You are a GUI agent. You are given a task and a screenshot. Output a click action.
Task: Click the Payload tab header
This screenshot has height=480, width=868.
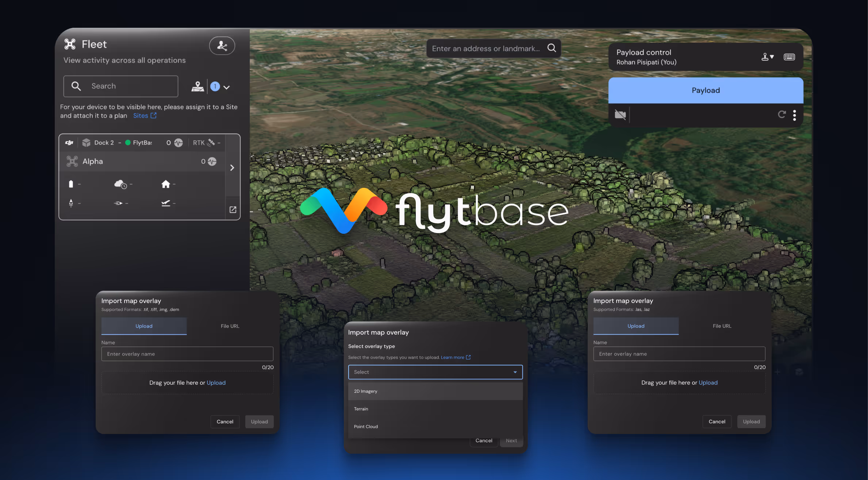706,91
